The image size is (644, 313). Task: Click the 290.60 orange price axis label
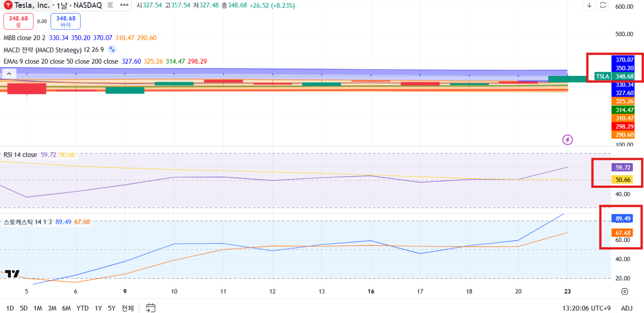tap(623, 135)
